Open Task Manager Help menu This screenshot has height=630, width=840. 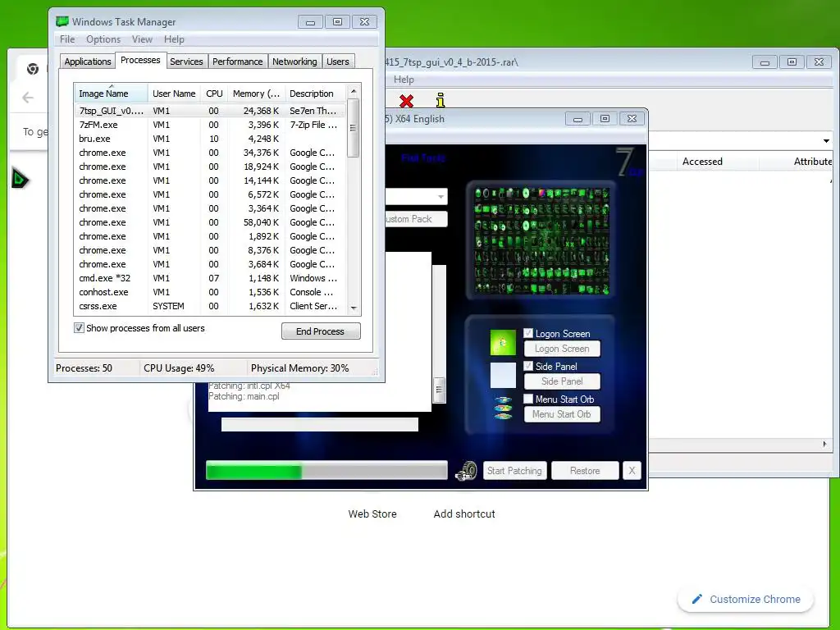(174, 39)
